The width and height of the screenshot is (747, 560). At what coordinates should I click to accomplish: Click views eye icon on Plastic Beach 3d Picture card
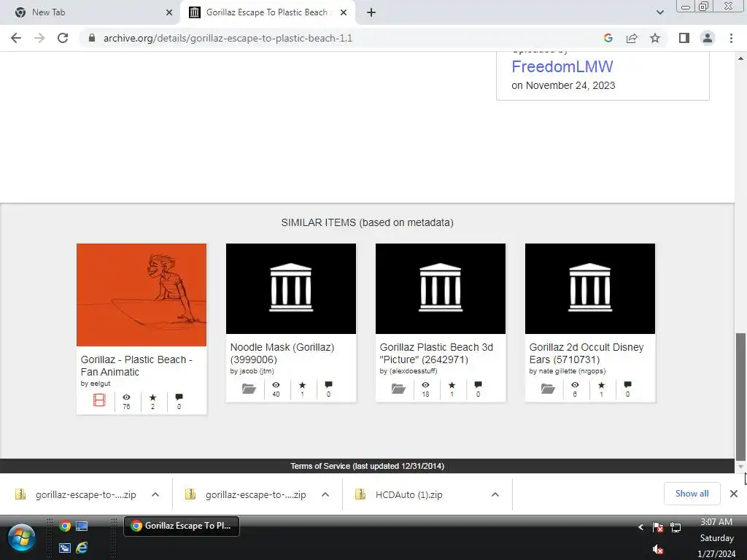[x=425, y=385]
